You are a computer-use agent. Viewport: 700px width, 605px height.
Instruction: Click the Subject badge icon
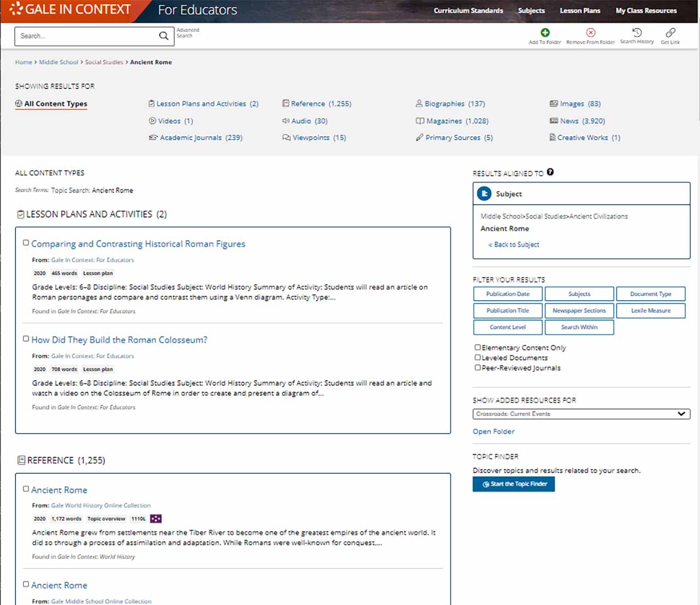point(484,194)
